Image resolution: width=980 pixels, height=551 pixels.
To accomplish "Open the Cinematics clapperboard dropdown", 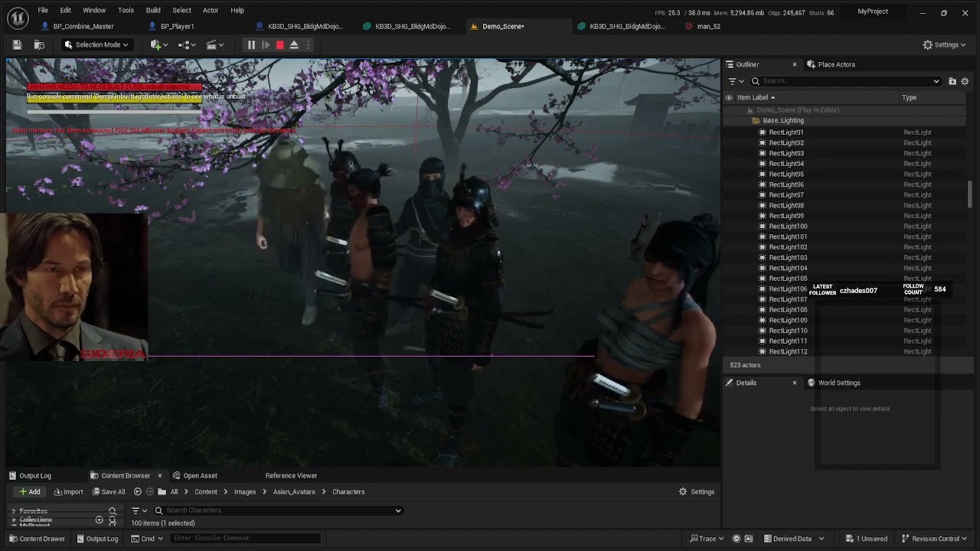I will (x=214, y=45).
